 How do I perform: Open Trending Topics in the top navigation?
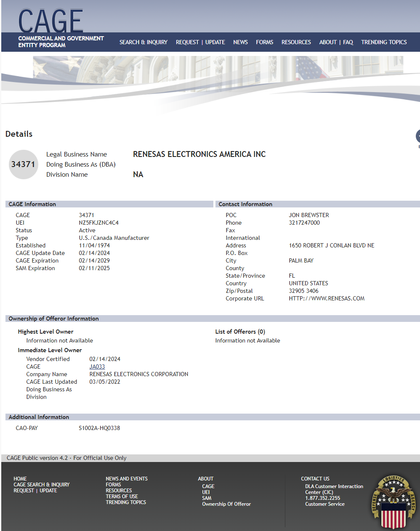click(x=384, y=42)
